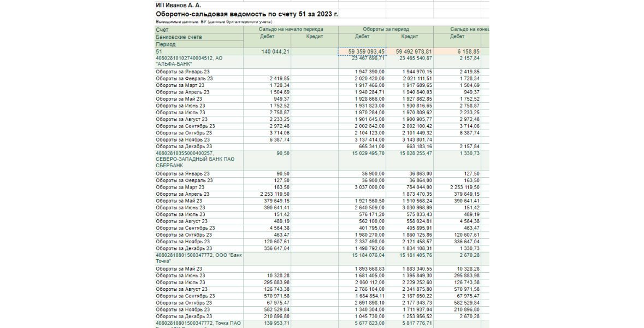Select the cell '1 940 840,03'
This screenshot has height=328, width=644.
pos(410,92)
